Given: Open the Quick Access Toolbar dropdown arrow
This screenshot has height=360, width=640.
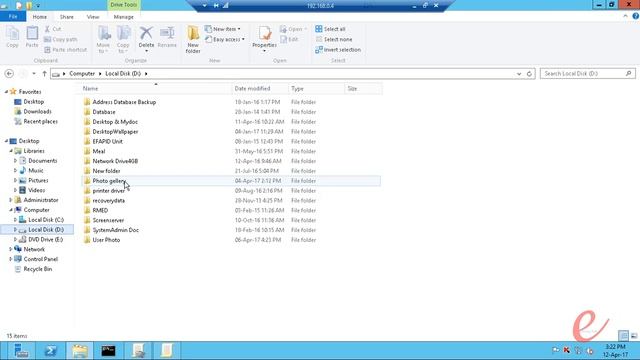Looking at the screenshot, I should click(x=38, y=6).
